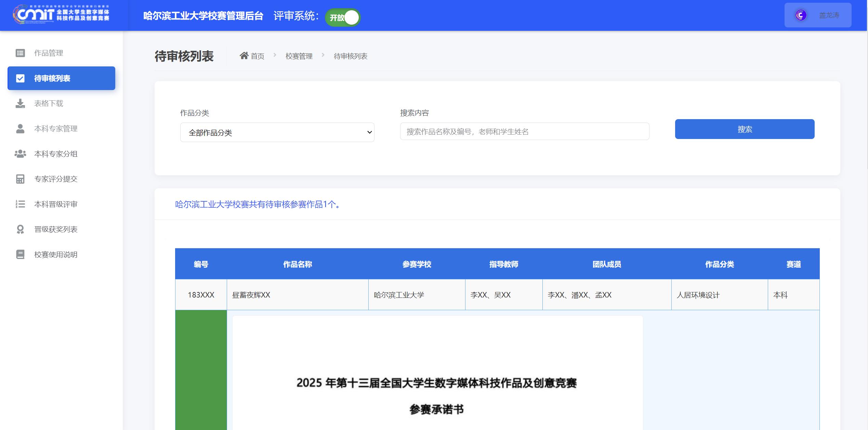868x430 pixels.
Task: Click the 作品管理 list icon in sidebar
Action: (20, 53)
